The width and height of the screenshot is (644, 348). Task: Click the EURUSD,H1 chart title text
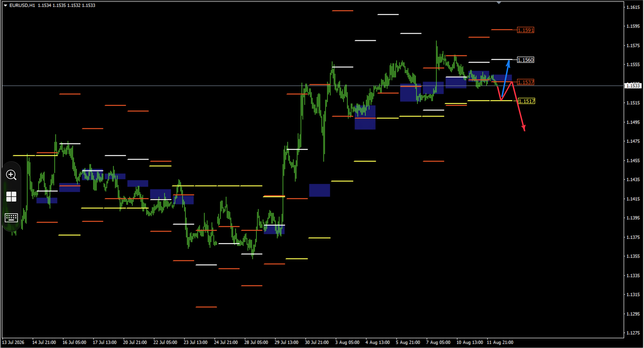(x=22, y=5)
